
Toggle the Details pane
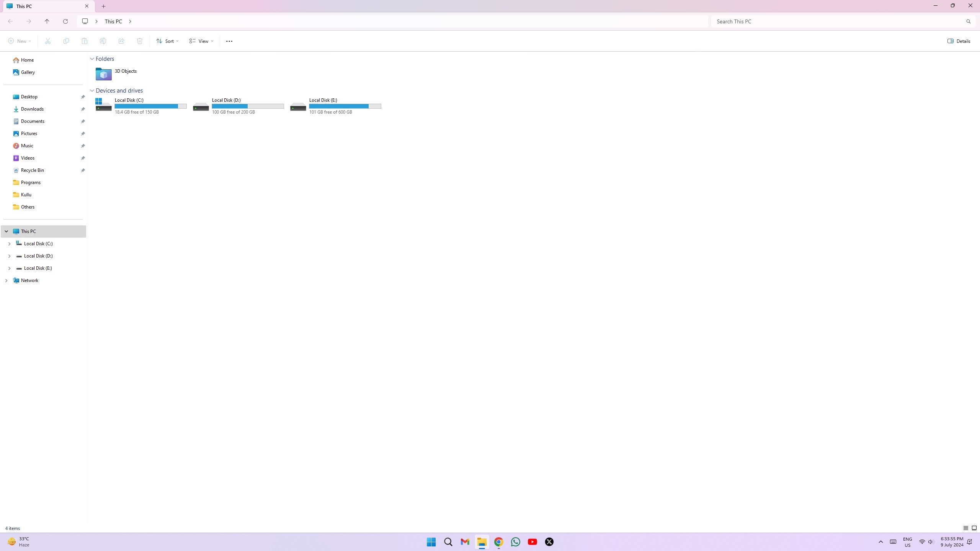pos(959,41)
